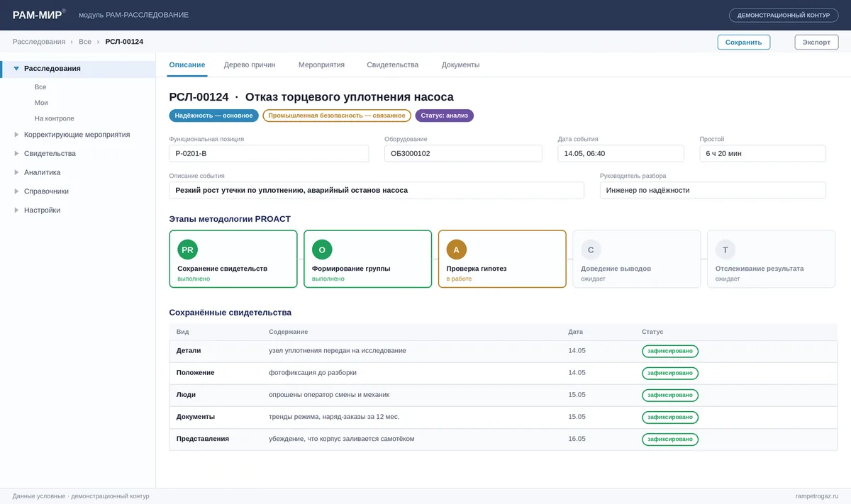Open the Формирование группы stage title
Image resolution: width=851 pixels, height=504 pixels.
tap(351, 269)
